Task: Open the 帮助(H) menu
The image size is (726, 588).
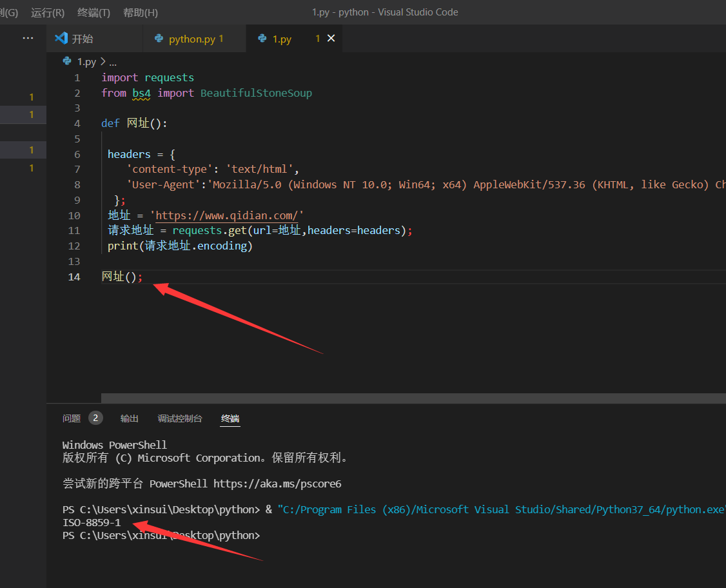Action: click(140, 12)
